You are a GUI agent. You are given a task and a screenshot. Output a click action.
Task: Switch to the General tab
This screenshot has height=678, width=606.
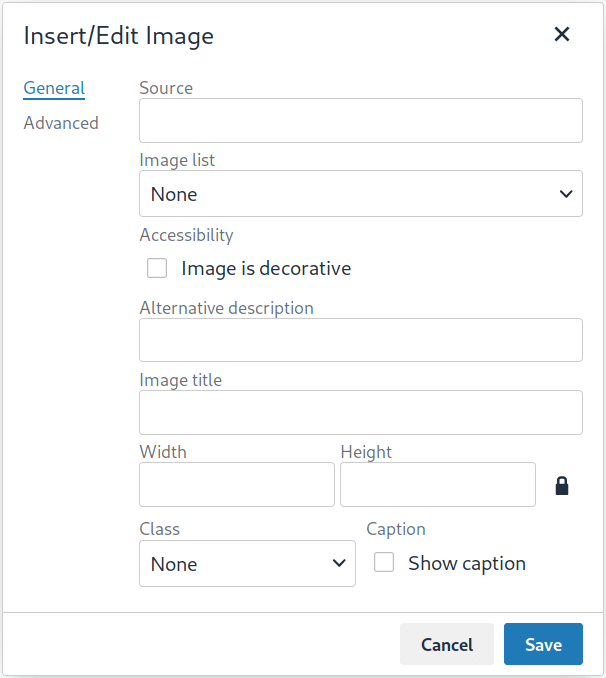tap(54, 88)
